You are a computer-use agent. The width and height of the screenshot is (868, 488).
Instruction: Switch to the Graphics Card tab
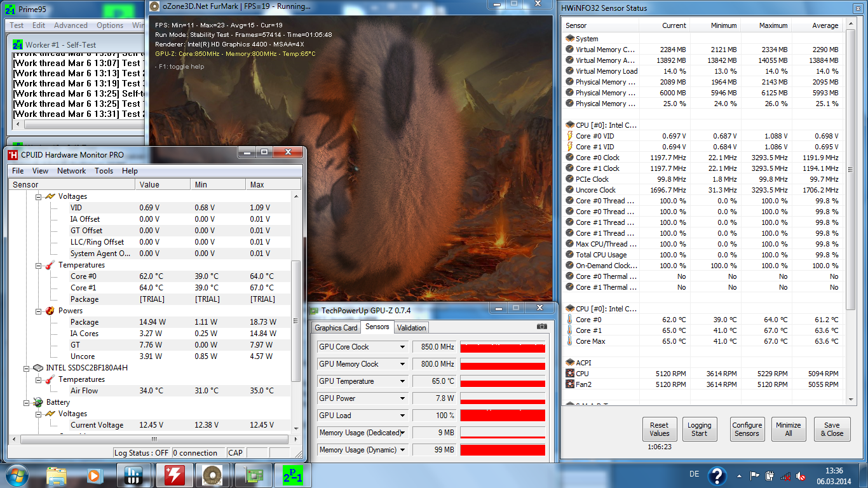(336, 328)
